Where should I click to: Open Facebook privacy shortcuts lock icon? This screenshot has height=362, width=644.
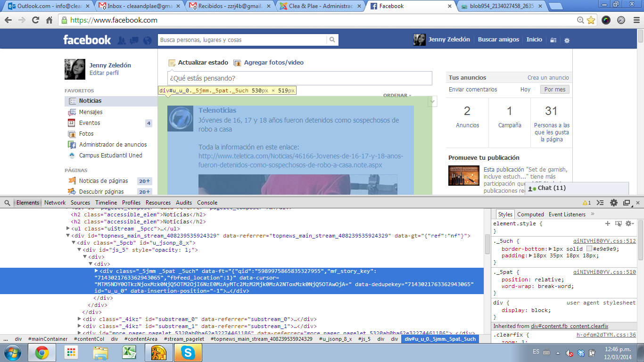[554, 41]
